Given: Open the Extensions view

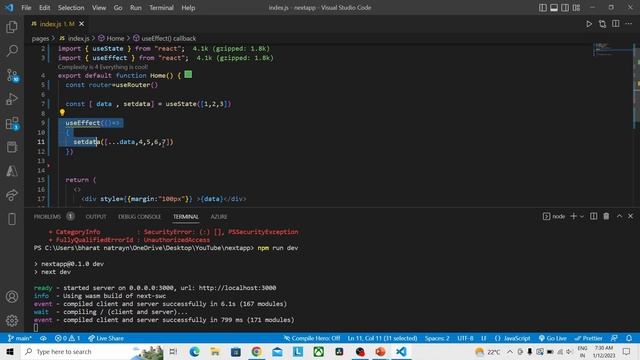Looking at the screenshot, I should [x=12, y=123].
